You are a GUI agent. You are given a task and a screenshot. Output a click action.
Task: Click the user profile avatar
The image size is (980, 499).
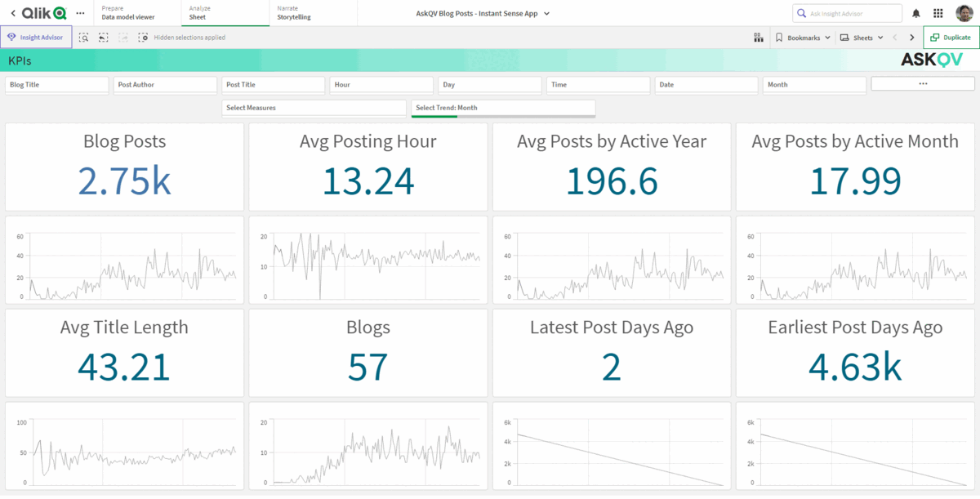coord(964,13)
